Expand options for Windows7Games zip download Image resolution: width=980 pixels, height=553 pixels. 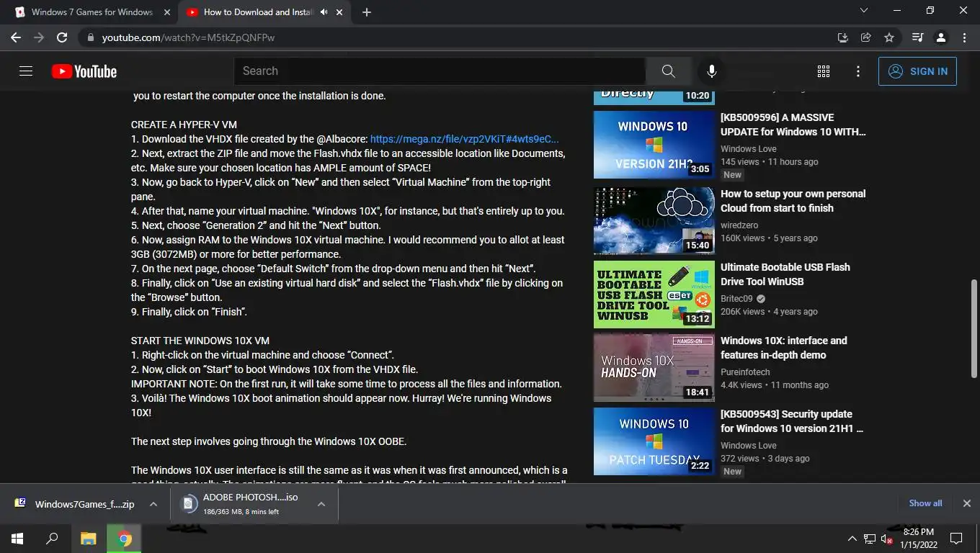(x=153, y=504)
